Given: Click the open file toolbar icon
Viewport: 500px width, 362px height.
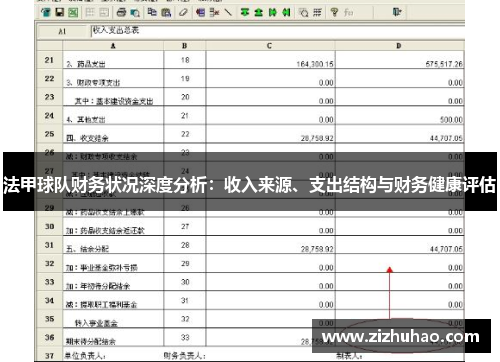Looking at the screenshot, I should (x=46, y=13).
